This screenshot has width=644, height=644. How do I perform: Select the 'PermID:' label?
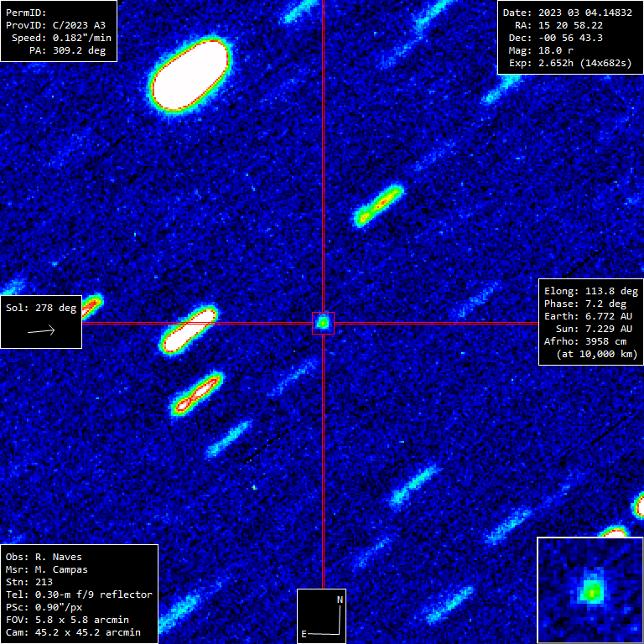pos(26,13)
